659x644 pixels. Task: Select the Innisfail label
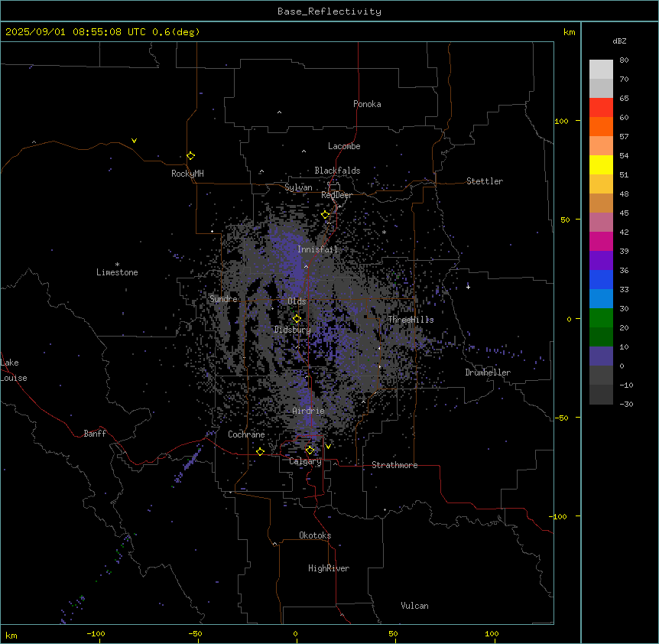[x=317, y=249]
